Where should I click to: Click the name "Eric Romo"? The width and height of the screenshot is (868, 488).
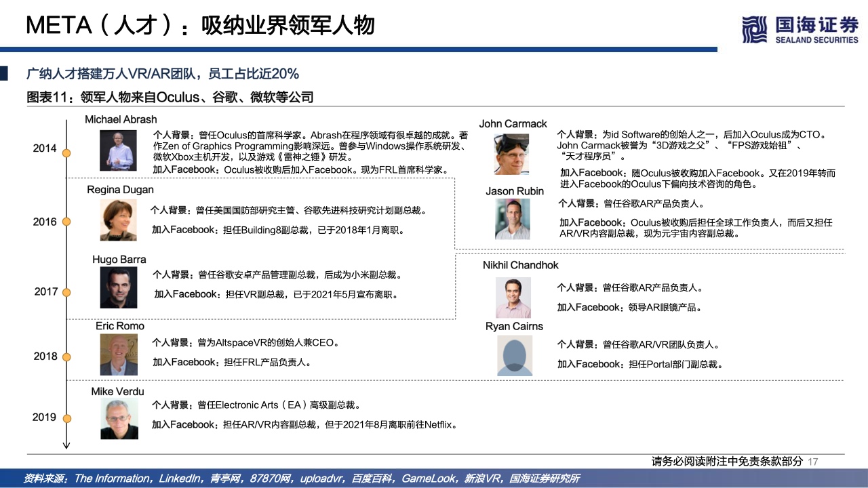(x=120, y=326)
